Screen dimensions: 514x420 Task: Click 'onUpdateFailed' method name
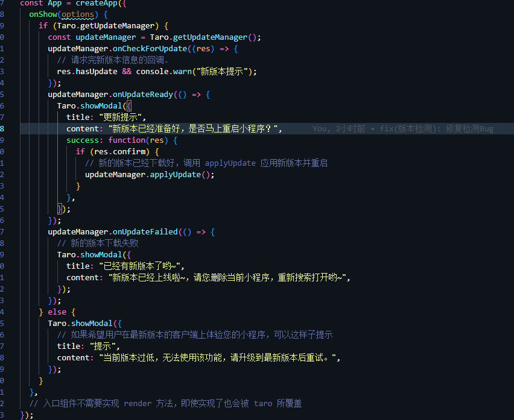point(145,232)
